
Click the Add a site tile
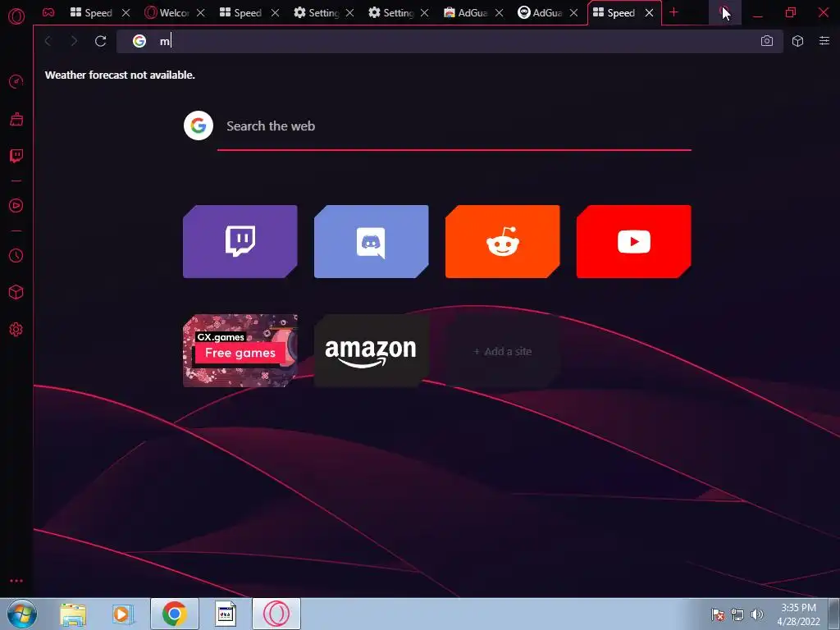(503, 351)
